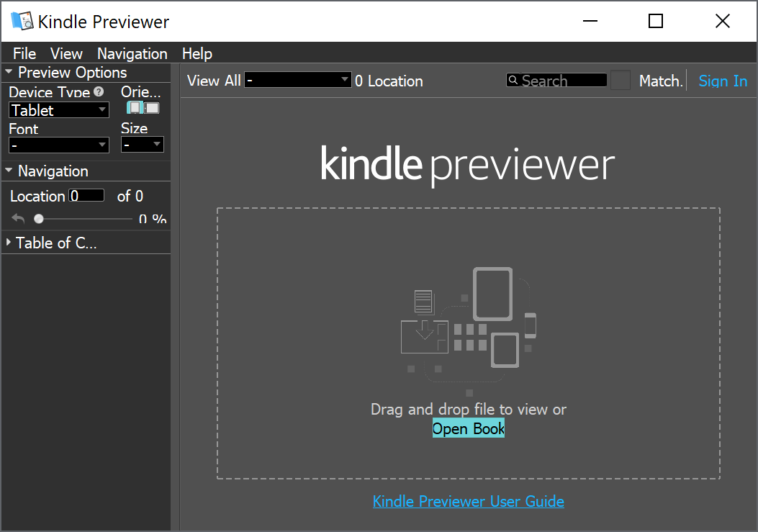Click the 'of 0' location total text

pos(130,196)
